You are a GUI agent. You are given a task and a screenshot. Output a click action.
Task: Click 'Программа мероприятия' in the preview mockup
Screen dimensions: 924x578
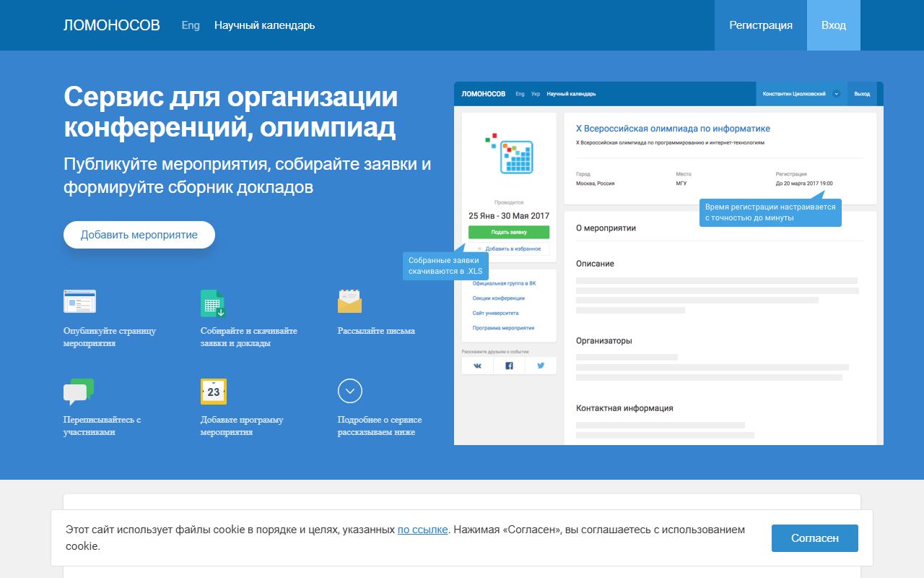click(x=503, y=328)
